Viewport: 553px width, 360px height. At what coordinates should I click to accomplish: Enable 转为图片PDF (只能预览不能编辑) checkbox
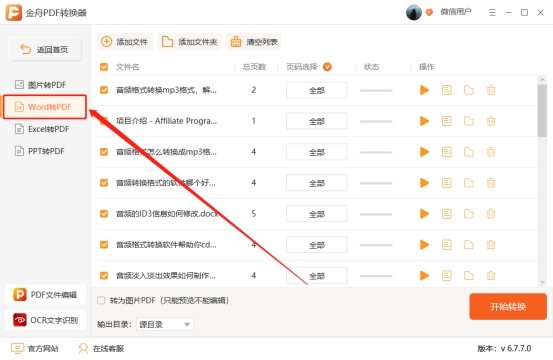pyautogui.click(x=101, y=300)
